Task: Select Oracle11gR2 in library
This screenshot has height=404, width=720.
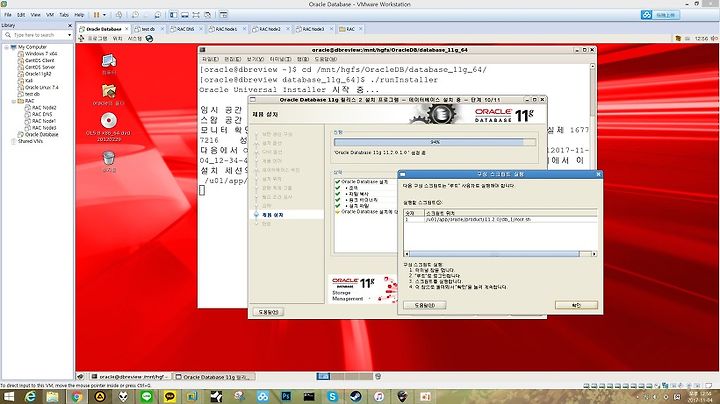Action: [x=38, y=74]
